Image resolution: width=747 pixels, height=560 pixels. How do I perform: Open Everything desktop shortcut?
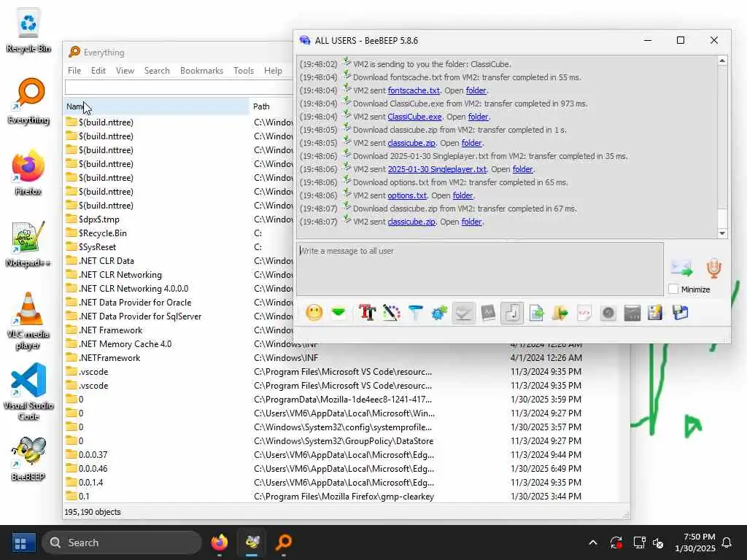click(x=28, y=101)
